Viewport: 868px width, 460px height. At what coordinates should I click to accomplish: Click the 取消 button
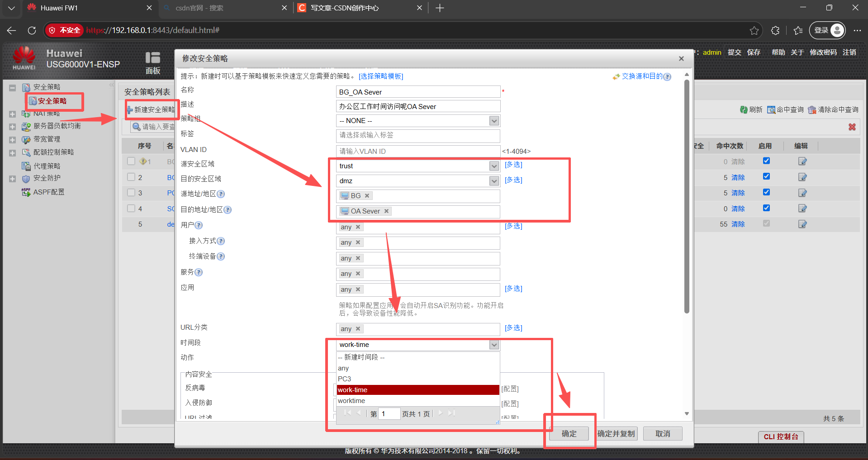663,434
